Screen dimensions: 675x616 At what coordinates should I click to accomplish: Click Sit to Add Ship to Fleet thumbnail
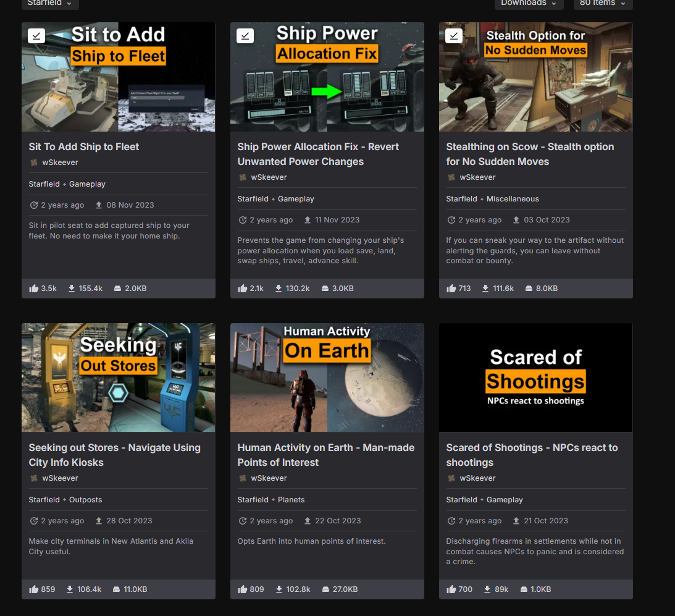(119, 77)
